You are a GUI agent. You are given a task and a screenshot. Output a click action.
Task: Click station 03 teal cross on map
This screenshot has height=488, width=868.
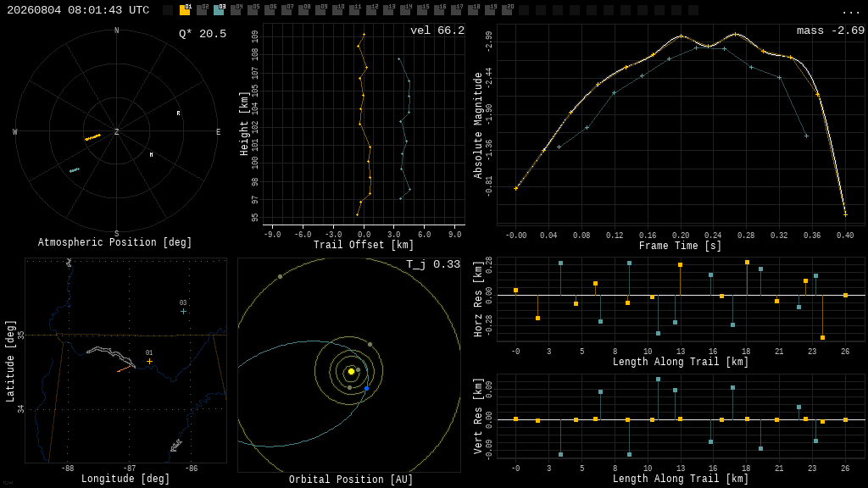point(183,312)
